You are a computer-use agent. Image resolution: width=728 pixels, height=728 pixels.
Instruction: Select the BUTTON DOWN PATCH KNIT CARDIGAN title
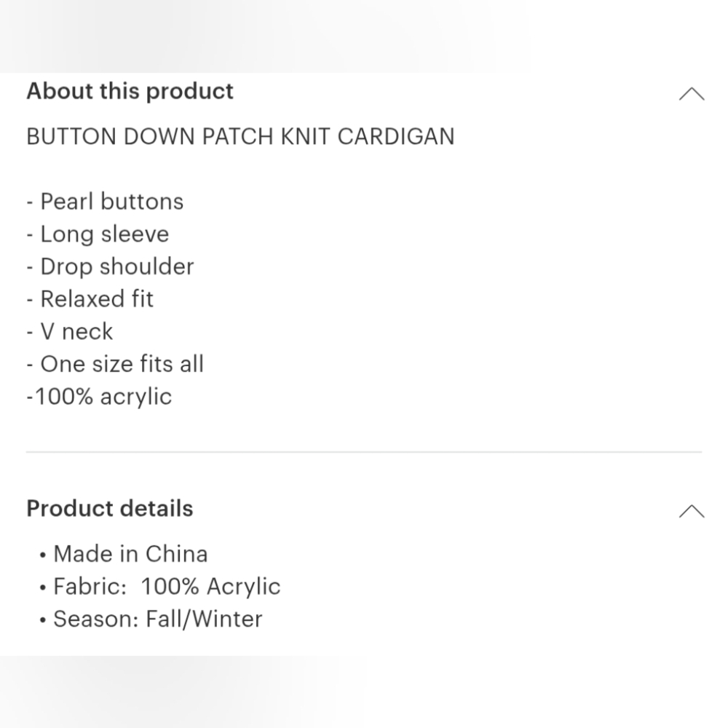(240, 137)
